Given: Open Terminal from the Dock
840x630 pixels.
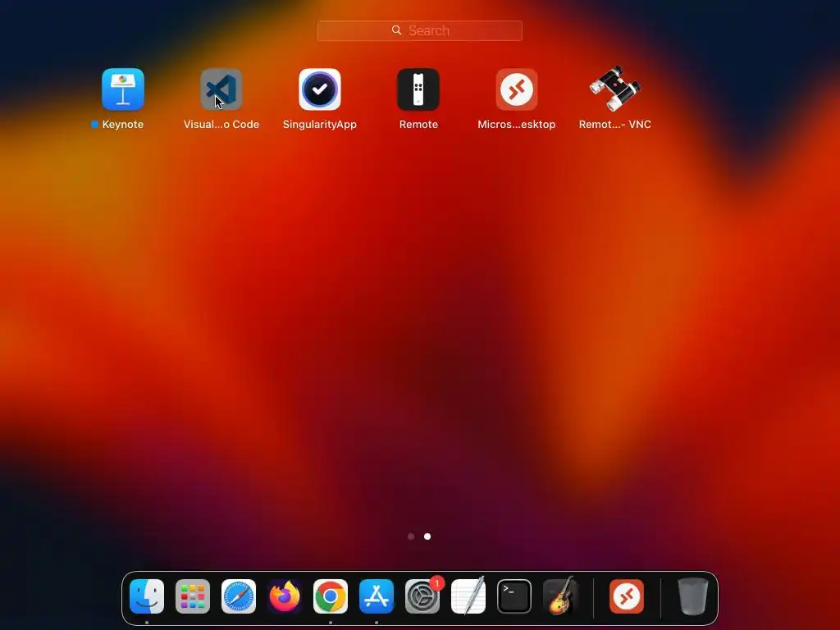Looking at the screenshot, I should (x=514, y=596).
